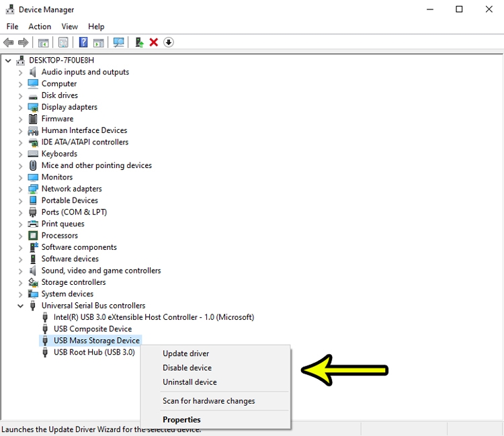The height and width of the screenshot is (436, 504).
Task: Click the Disk drives icon
Action: [x=33, y=96]
